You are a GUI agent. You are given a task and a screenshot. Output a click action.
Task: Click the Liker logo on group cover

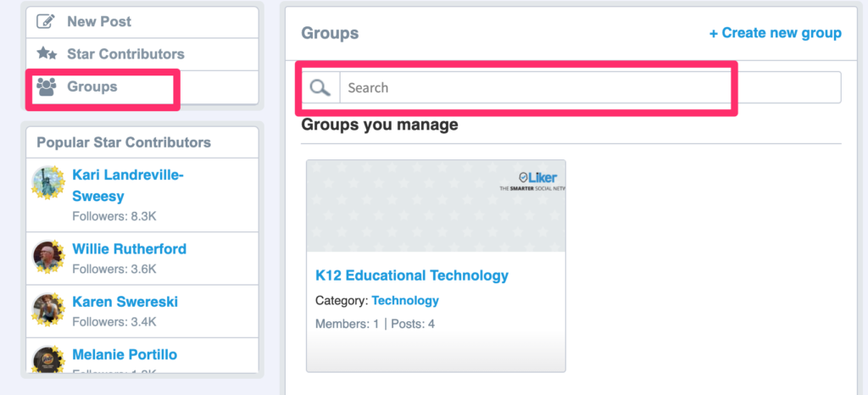click(534, 181)
